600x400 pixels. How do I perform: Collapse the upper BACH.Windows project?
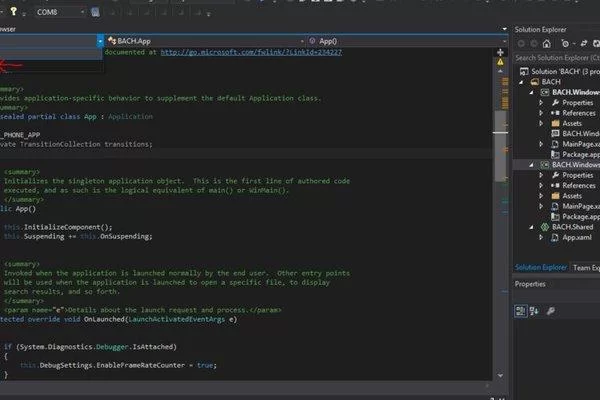[x=532, y=92]
